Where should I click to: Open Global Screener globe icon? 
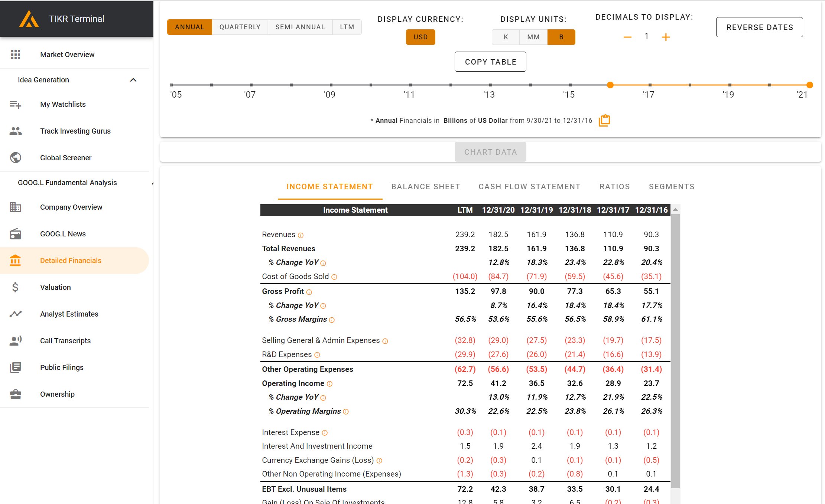coord(16,158)
